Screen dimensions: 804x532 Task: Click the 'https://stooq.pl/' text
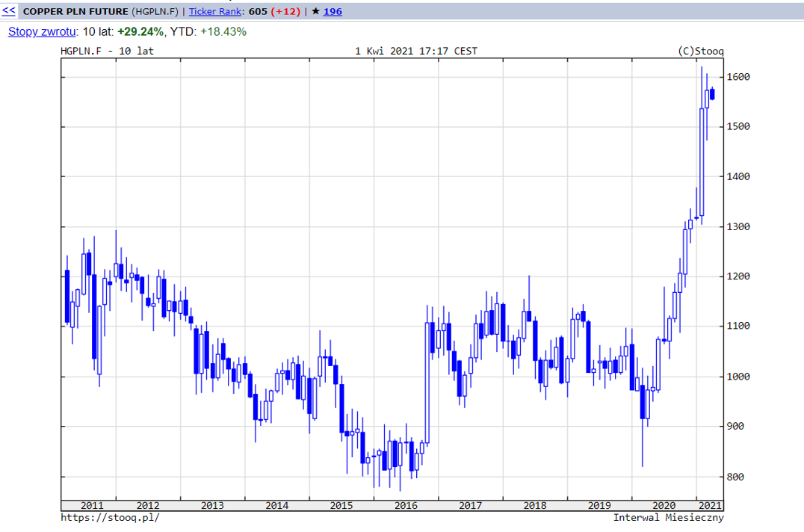pos(111,518)
